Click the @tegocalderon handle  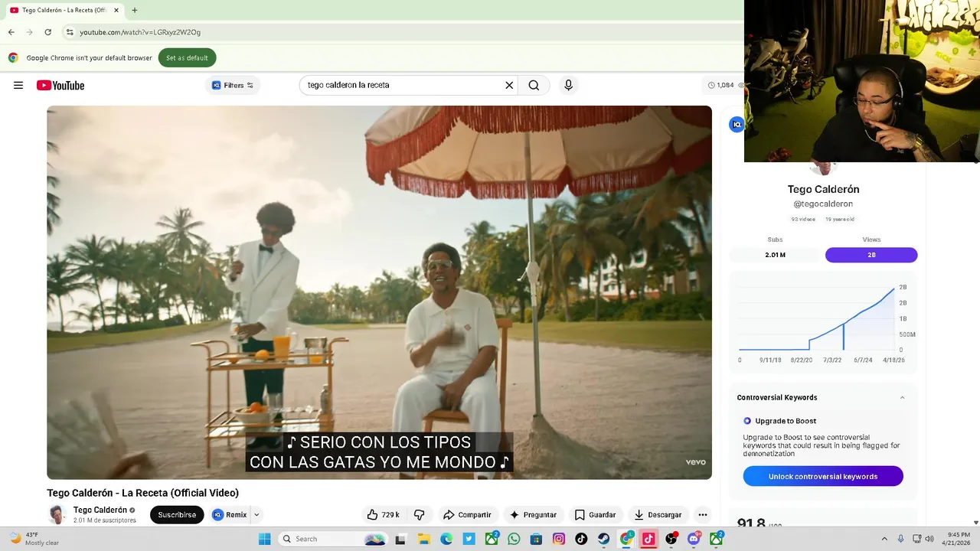pyautogui.click(x=823, y=204)
